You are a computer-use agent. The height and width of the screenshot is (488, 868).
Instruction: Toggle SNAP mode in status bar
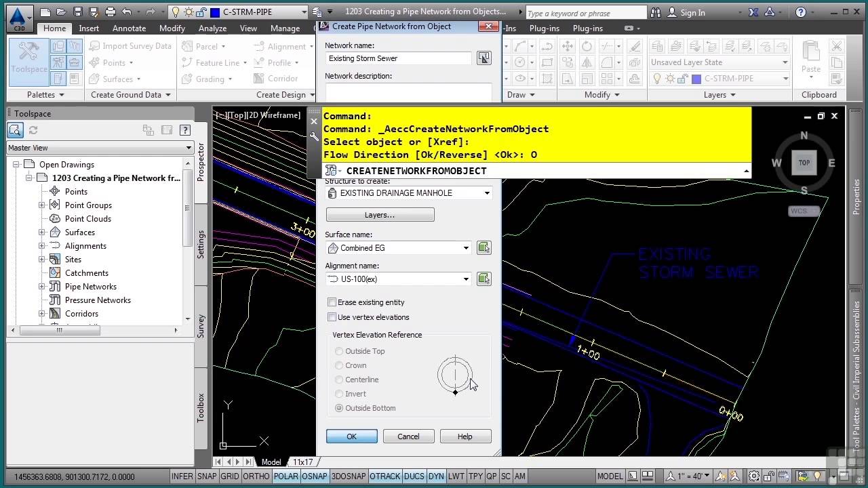tap(207, 476)
